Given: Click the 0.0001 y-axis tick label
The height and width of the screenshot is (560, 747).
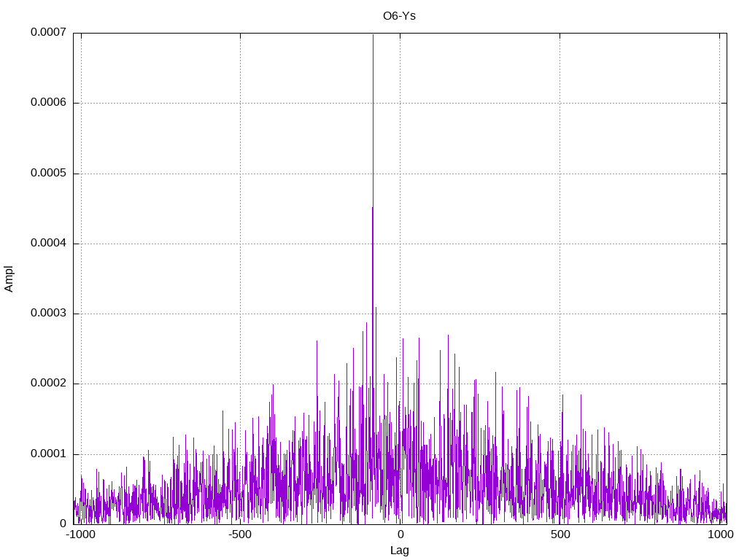Looking at the screenshot, I should [x=49, y=454].
